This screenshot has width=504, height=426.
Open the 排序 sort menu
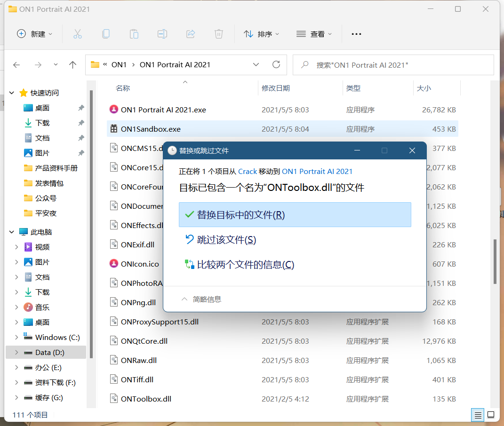pyautogui.click(x=261, y=34)
